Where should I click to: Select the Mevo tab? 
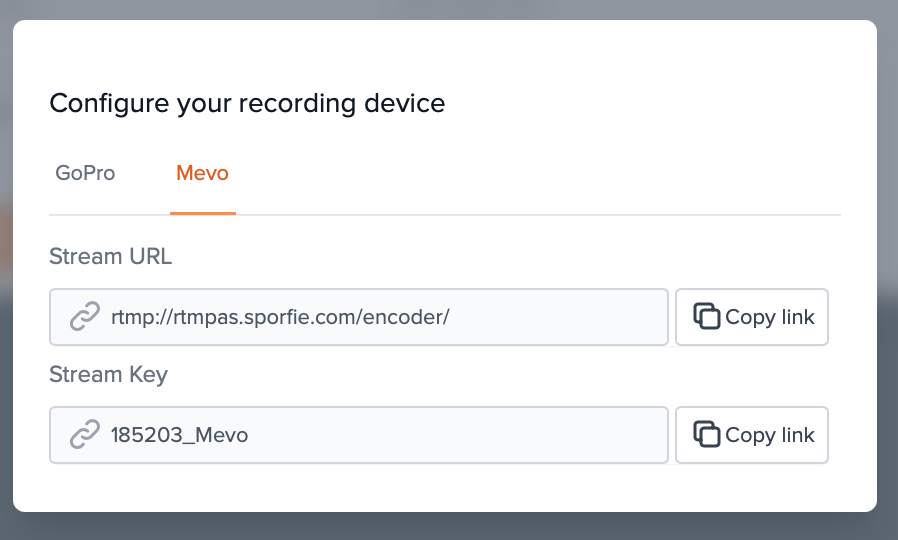tap(202, 173)
